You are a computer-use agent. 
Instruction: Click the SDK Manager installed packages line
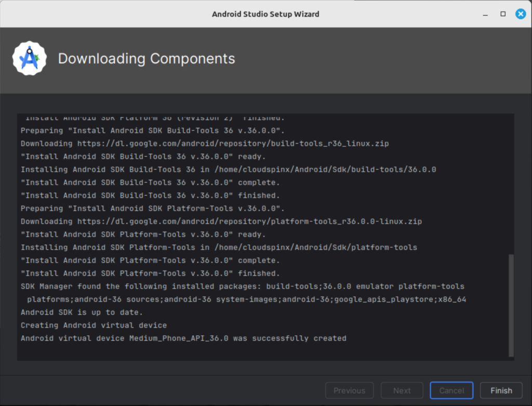[x=242, y=286]
